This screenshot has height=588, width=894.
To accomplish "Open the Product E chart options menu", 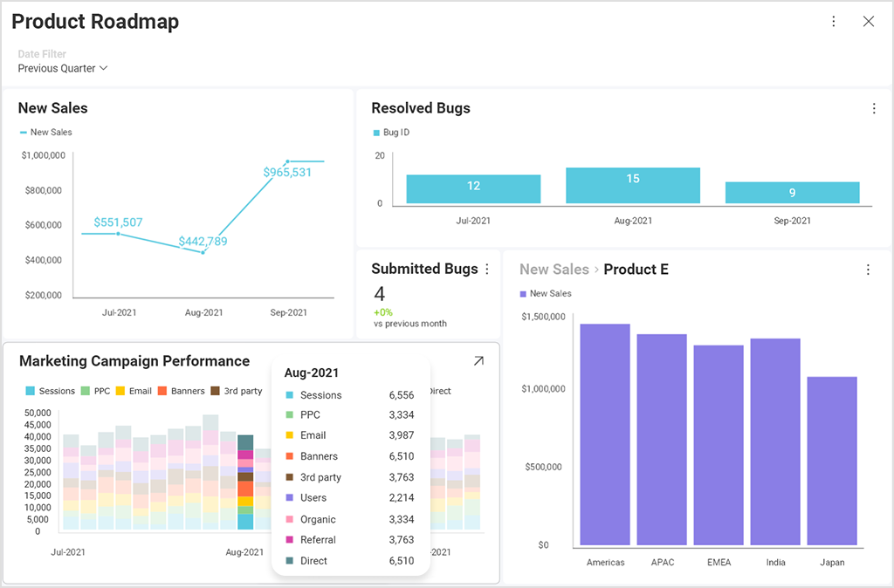I will point(868,270).
